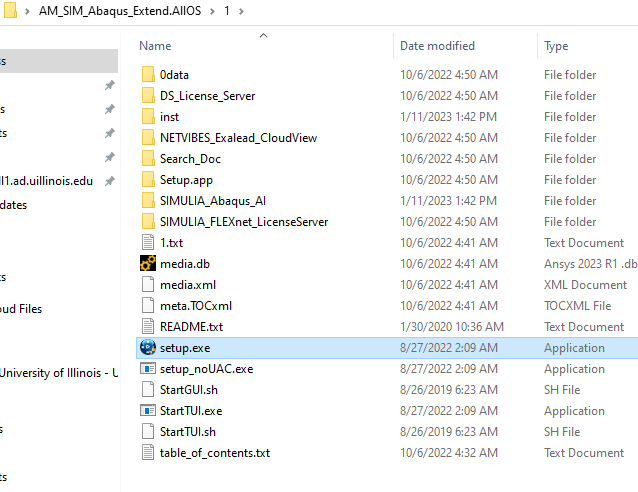Screen dimensions: 638x492
Task: Expand chevron before AM_SIM_Abaqus_Extend.AllOS breadcrumb
Action: click(27, 11)
